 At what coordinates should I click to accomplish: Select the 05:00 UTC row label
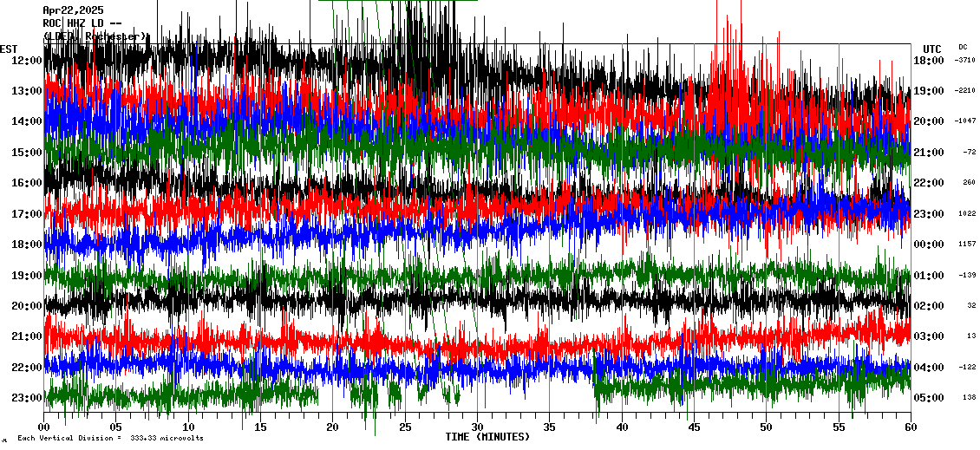point(929,398)
